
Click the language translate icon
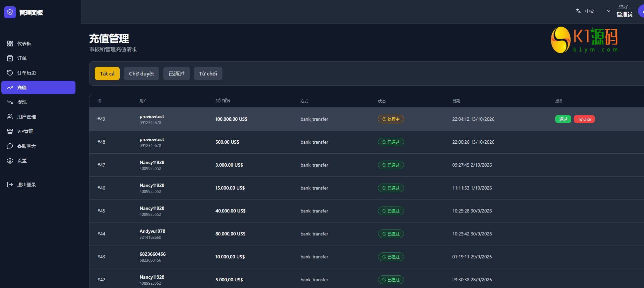pos(579,11)
